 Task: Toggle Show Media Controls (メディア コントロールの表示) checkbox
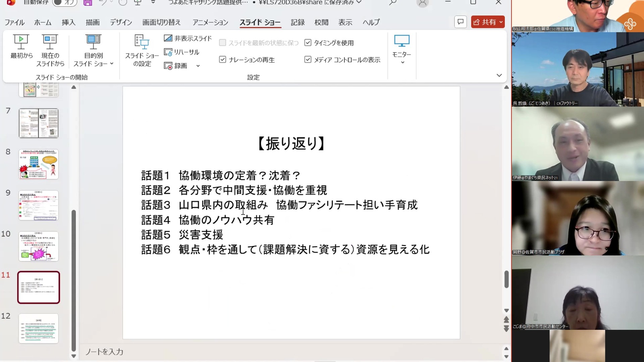[308, 60]
